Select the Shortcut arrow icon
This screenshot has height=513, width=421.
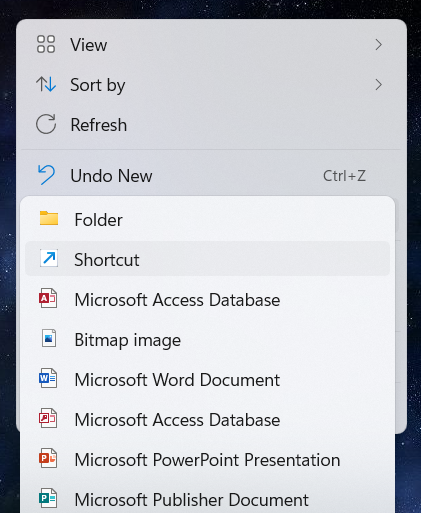click(49, 258)
